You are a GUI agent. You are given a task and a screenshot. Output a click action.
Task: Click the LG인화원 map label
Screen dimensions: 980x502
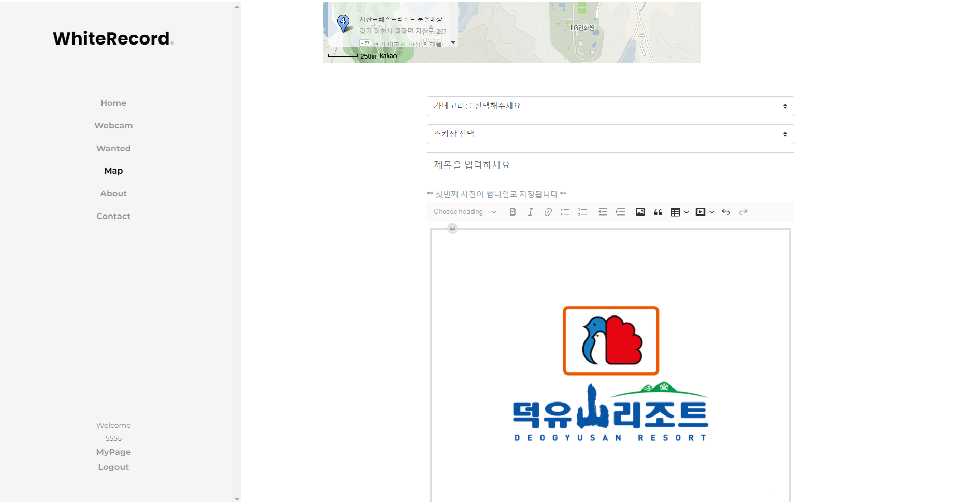click(582, 27)
